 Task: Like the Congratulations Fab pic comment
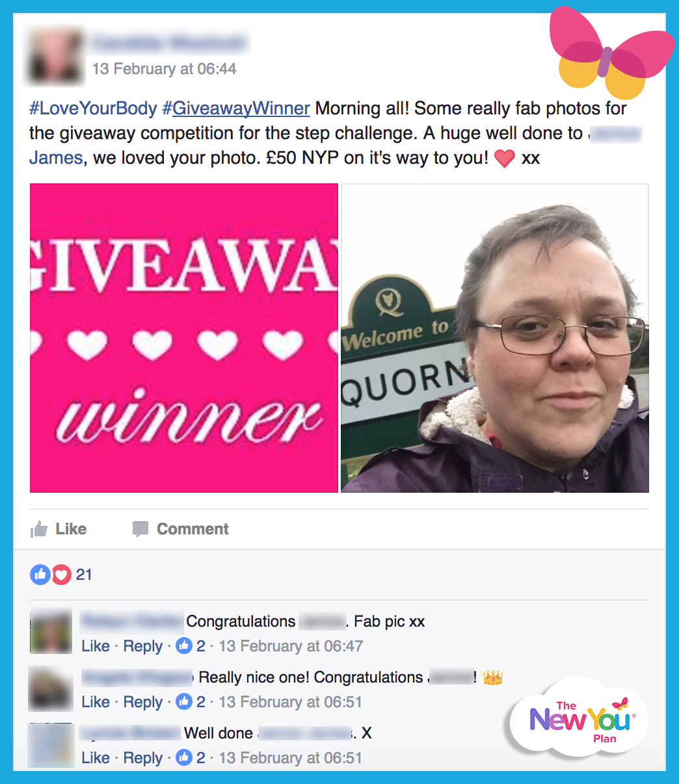[x=96, y=646]
